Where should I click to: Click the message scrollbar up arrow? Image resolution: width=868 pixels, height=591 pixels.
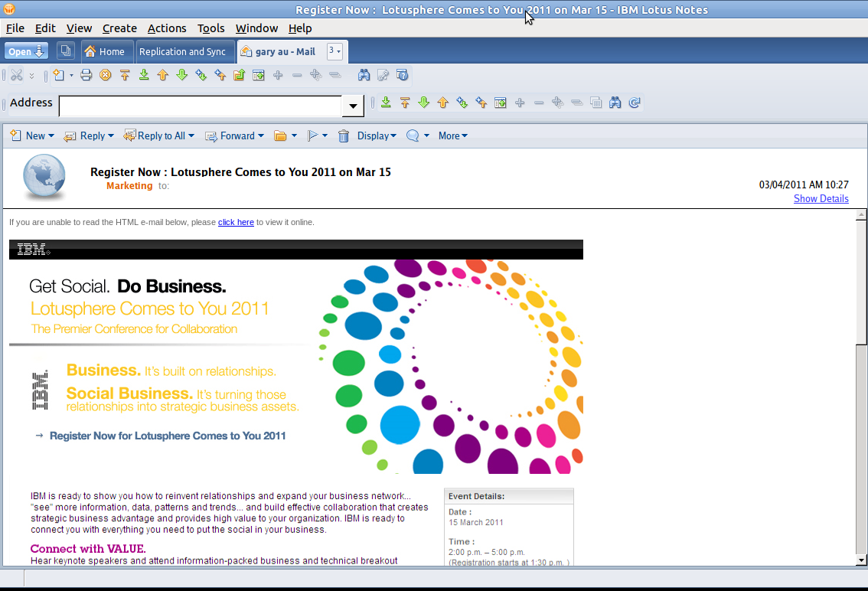861,214
